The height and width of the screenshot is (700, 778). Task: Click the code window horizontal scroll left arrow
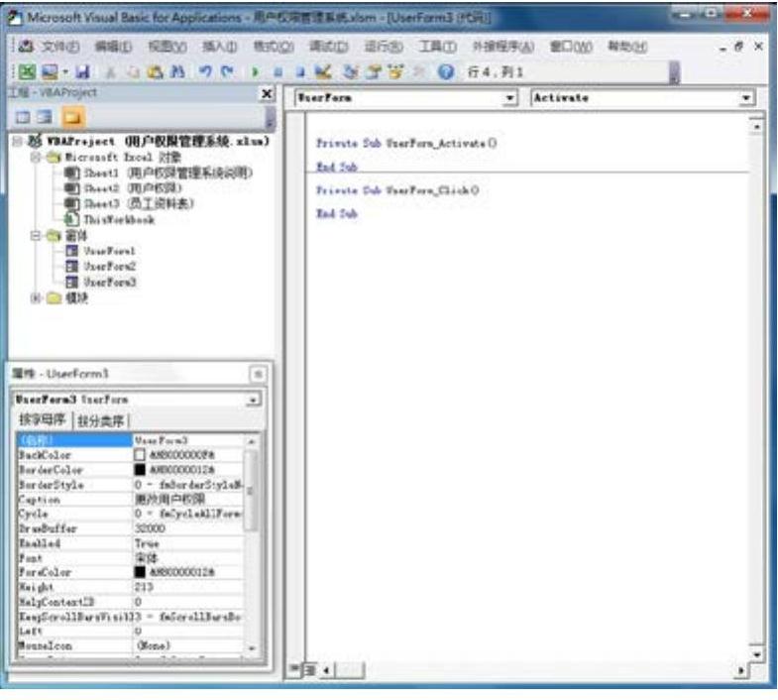coord(326,670)
